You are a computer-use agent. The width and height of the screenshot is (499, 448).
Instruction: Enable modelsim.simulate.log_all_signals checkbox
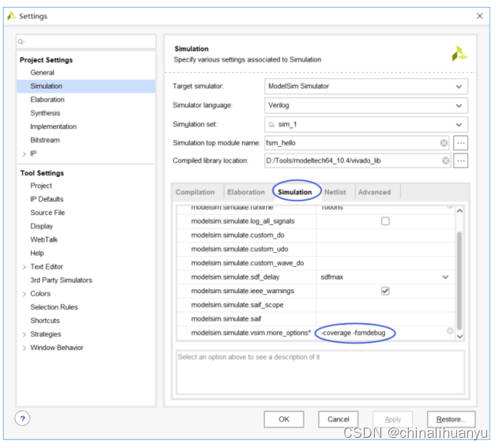click(385, 221)
